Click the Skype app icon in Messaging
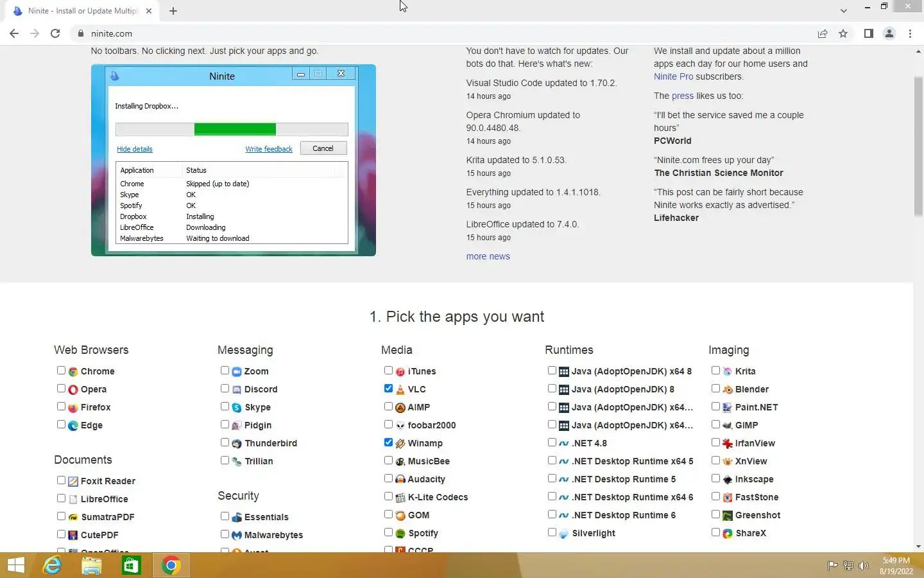 tap(237, 407)
